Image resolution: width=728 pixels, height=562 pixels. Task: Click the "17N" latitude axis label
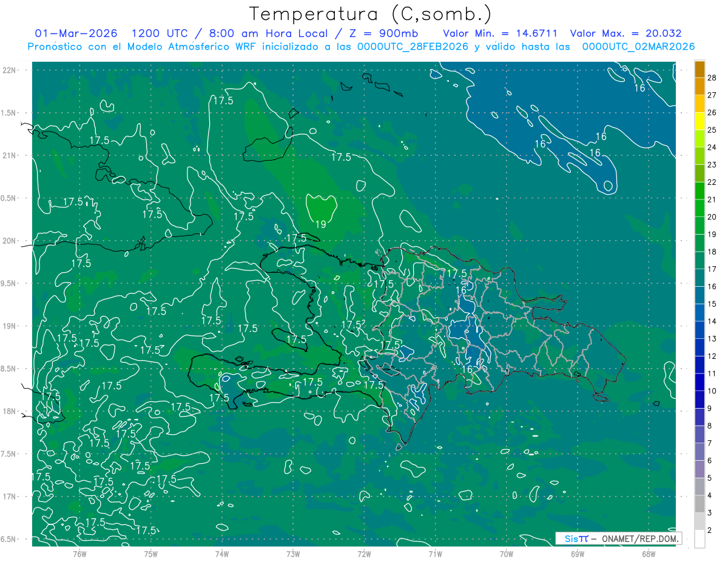(x=10, y=497)
